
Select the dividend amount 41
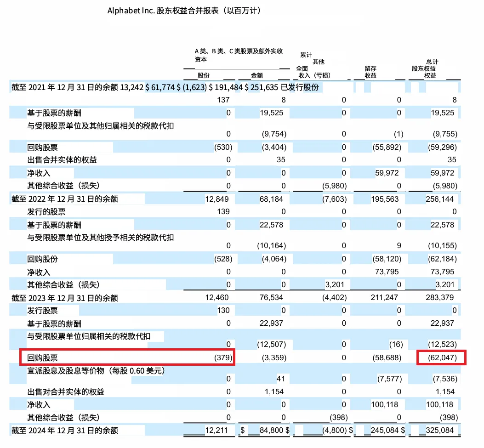tap(280, 379)
